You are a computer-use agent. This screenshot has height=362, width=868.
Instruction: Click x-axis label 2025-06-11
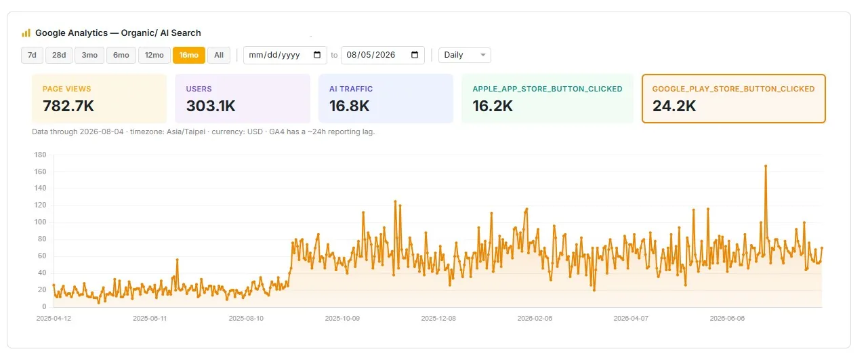coord(150,317)
